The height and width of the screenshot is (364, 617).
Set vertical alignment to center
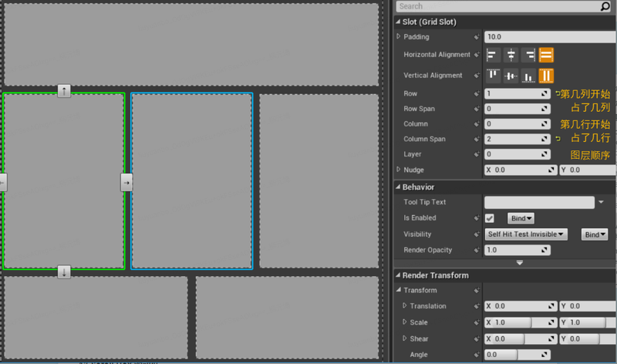click(x=511, y=76)
